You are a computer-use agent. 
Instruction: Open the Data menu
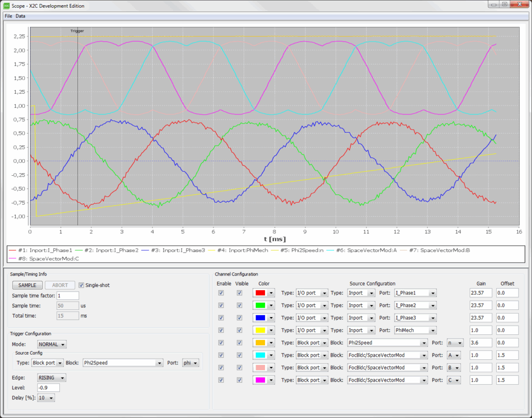(x=20, y=16)
